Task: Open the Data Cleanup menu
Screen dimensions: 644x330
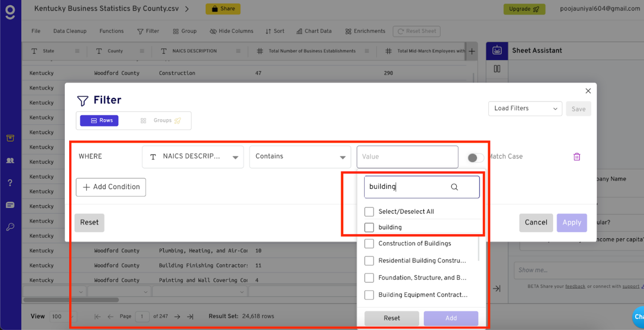Action: click(70, 31)
